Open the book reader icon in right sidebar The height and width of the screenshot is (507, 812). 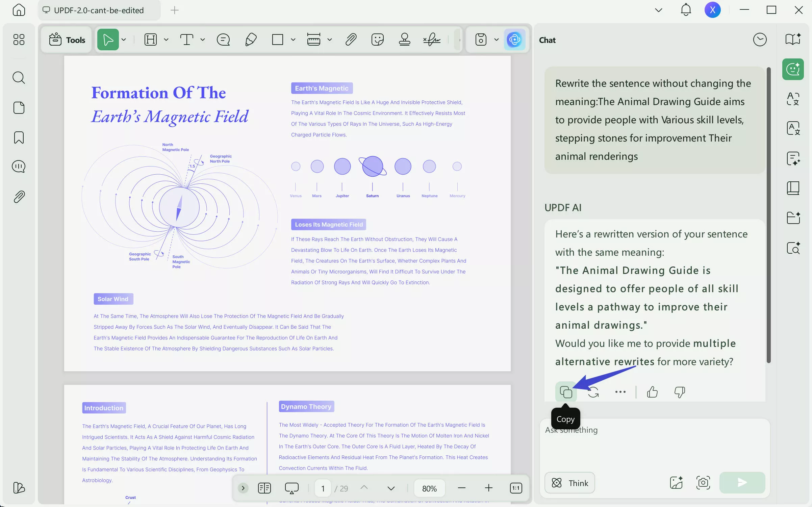[x=793, y=188]
